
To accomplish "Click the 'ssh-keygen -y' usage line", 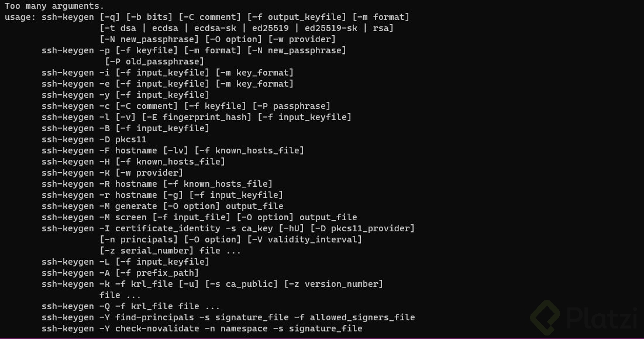I will pyautogui.click(x=125, y=95).
